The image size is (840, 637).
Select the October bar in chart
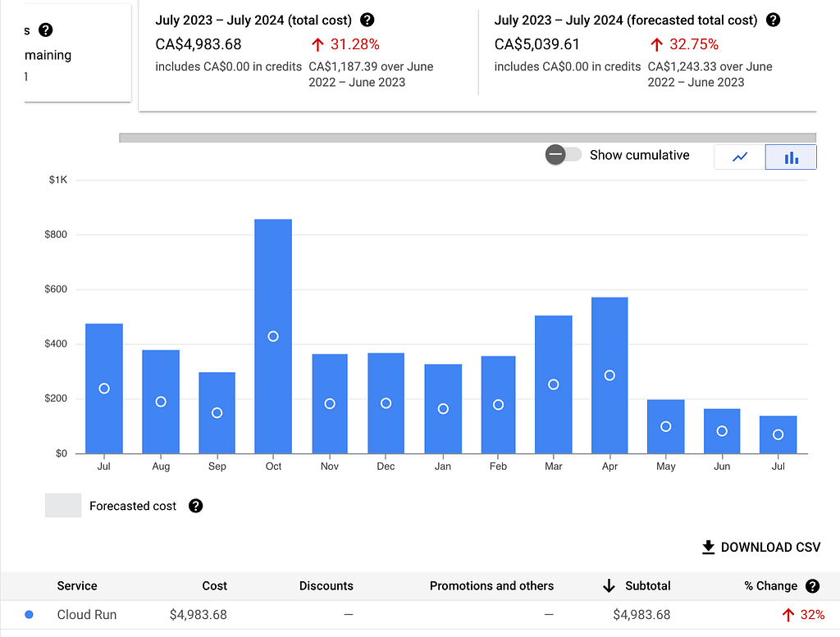point(273,336)
